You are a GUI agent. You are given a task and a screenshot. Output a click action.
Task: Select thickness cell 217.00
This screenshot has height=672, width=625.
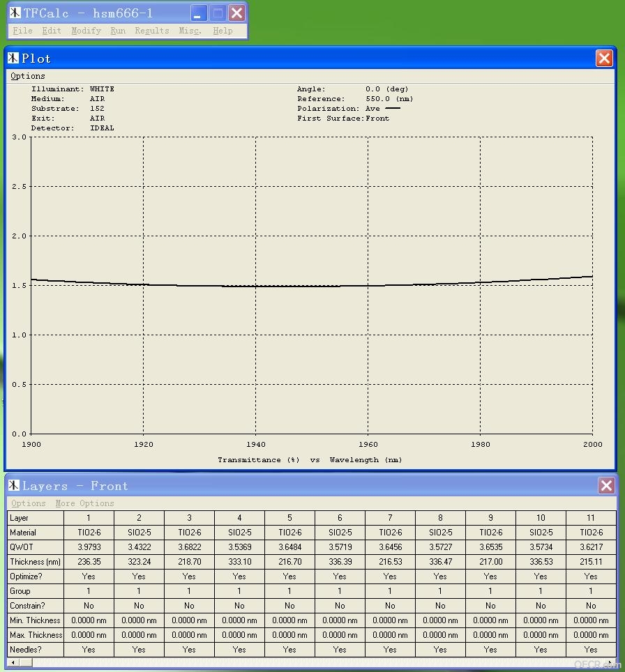click(490, 561)
